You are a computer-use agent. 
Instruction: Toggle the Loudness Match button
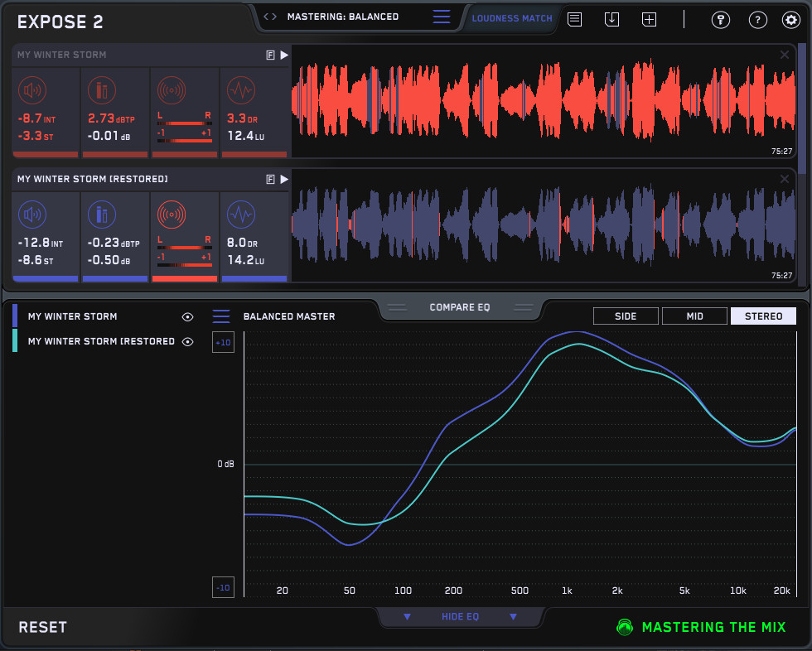[511, 18]
